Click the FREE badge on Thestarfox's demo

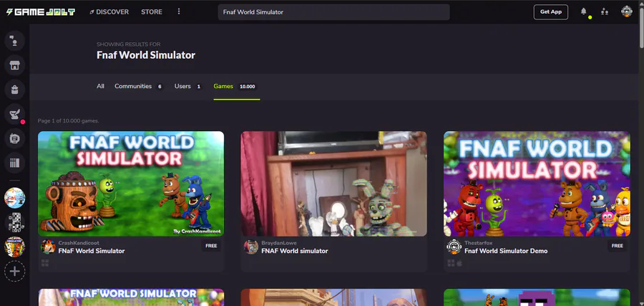[x=617, y=246]
